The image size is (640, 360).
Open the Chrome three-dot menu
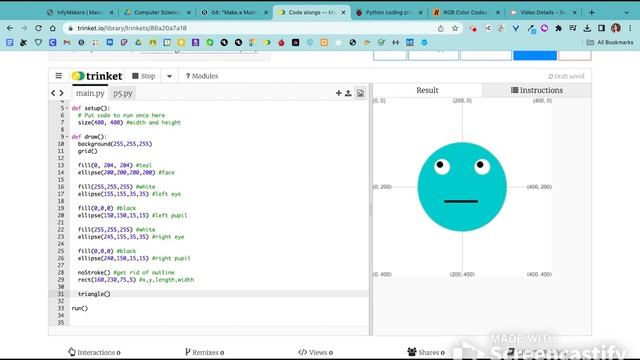coord(630,28)
